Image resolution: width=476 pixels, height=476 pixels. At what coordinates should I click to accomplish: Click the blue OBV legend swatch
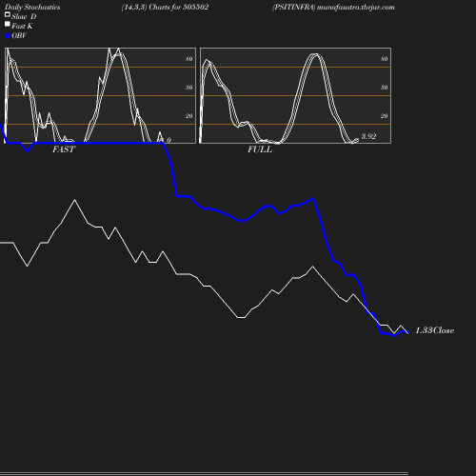(x=8, y=36)
